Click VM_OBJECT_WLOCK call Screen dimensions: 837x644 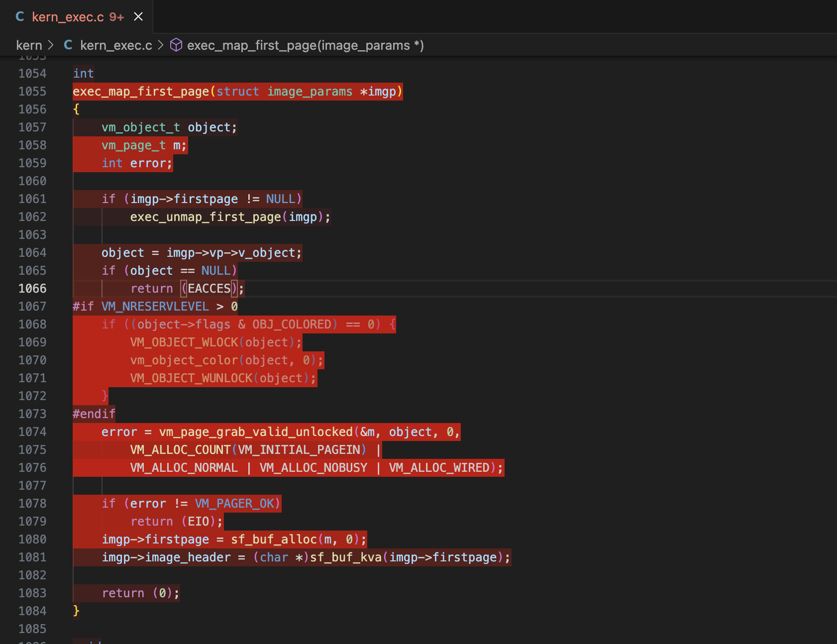pos(184,342)
